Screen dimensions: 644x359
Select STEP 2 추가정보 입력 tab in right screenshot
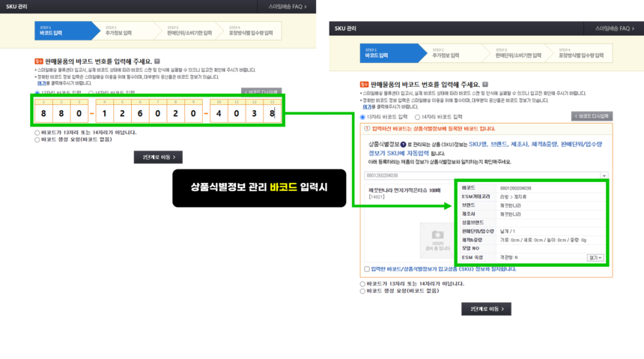click(x=455, y=53)
